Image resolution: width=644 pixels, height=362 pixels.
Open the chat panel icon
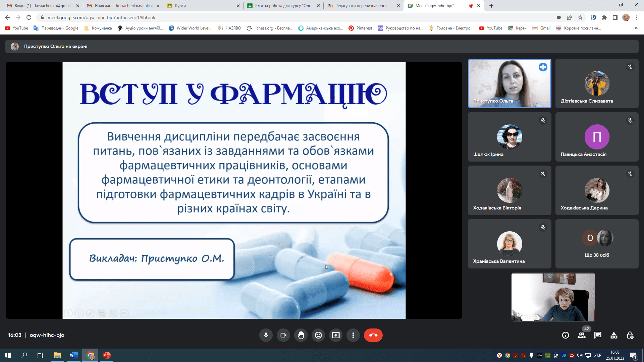click(x=598, y=335)
